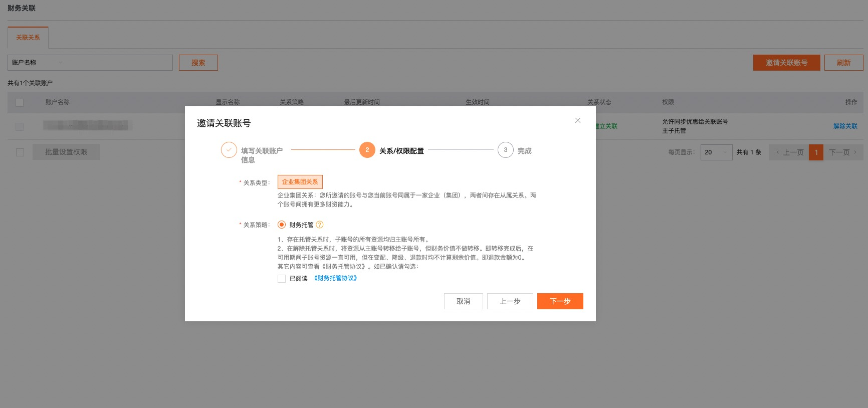Click the 关系状态 column header
The image size is (868, 408).
(x=599, y=102)
